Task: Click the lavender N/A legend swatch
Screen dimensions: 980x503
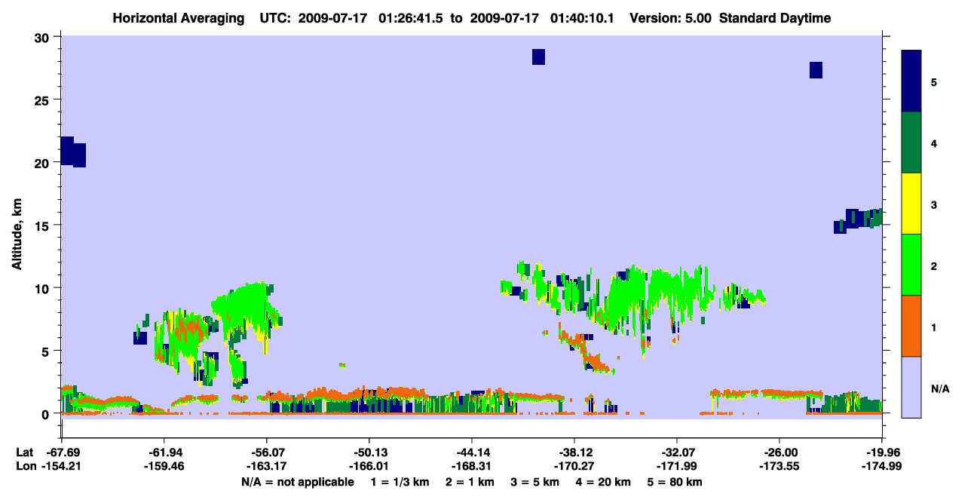Action: tap(911, 387)
